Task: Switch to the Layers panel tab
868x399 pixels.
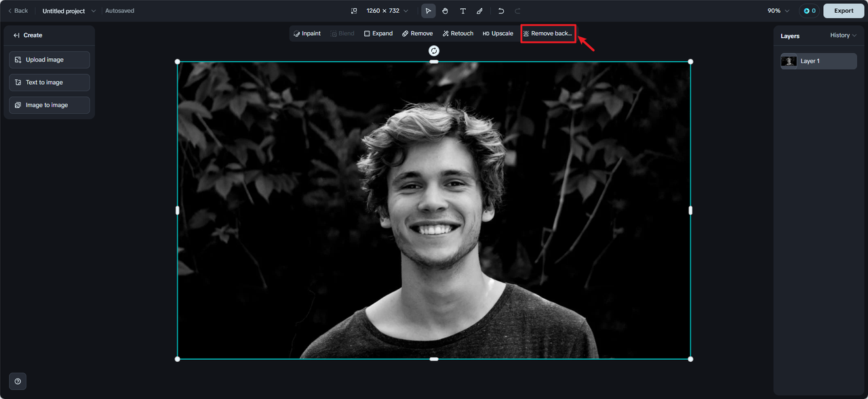Action: (790, 36)
